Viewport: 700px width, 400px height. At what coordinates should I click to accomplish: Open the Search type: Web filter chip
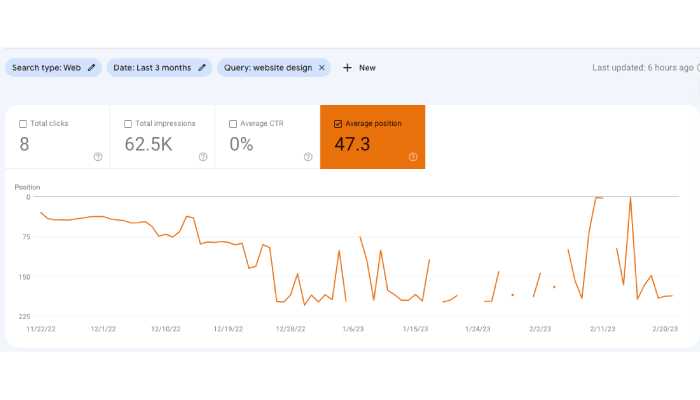click(46, 68)
